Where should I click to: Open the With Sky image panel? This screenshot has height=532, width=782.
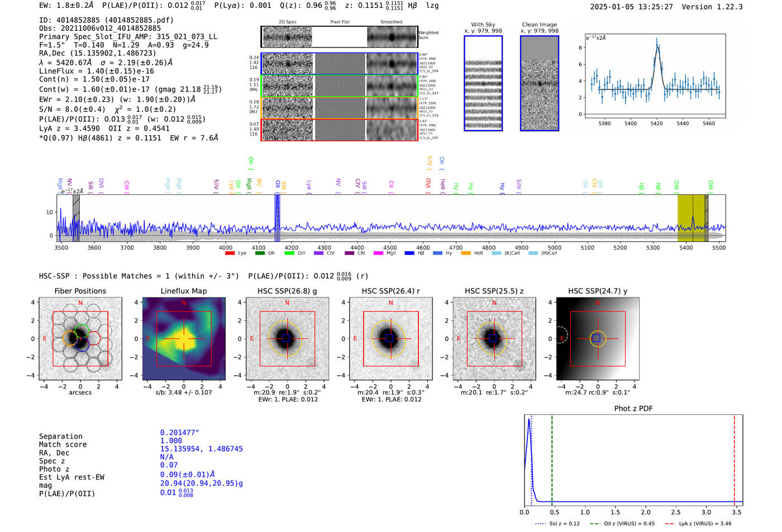483,83
